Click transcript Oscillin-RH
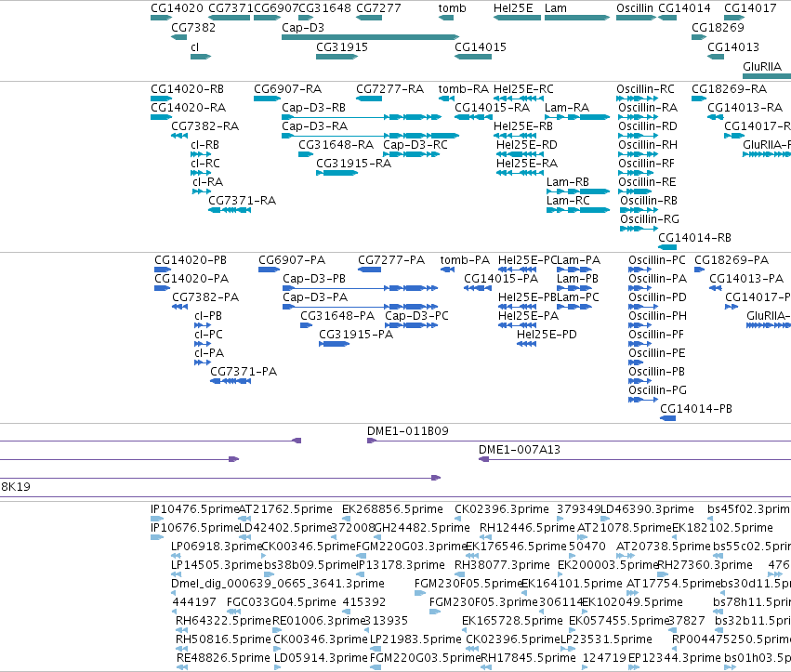Viewport: 791px width, 672px height. pyautogui.click(x=638, y=154)
